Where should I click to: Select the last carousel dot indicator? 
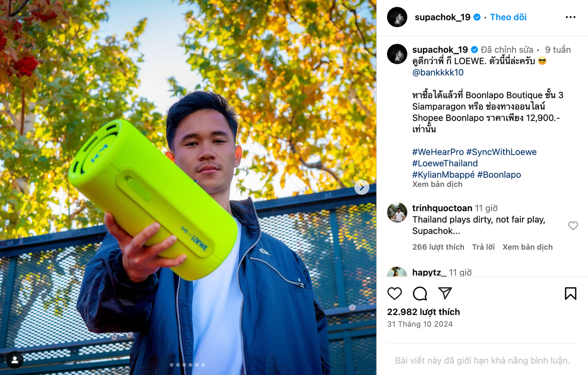[203, 365]
